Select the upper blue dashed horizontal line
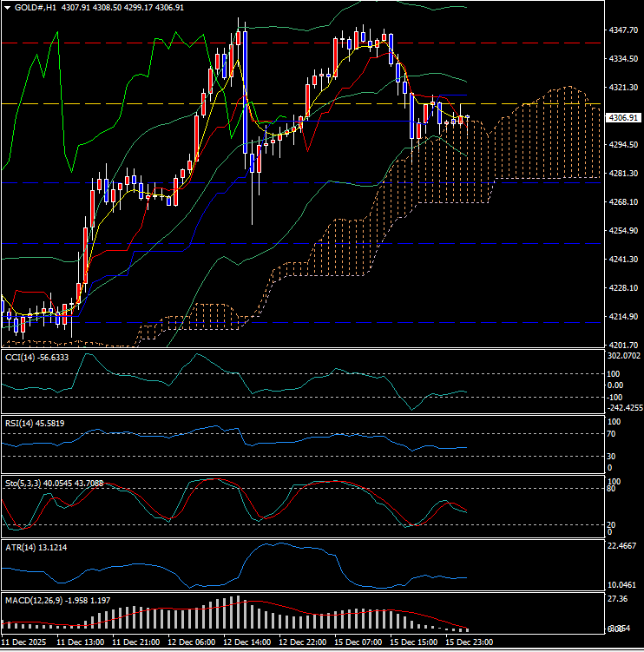Viewport: 644px width, 652px height. 260,183
